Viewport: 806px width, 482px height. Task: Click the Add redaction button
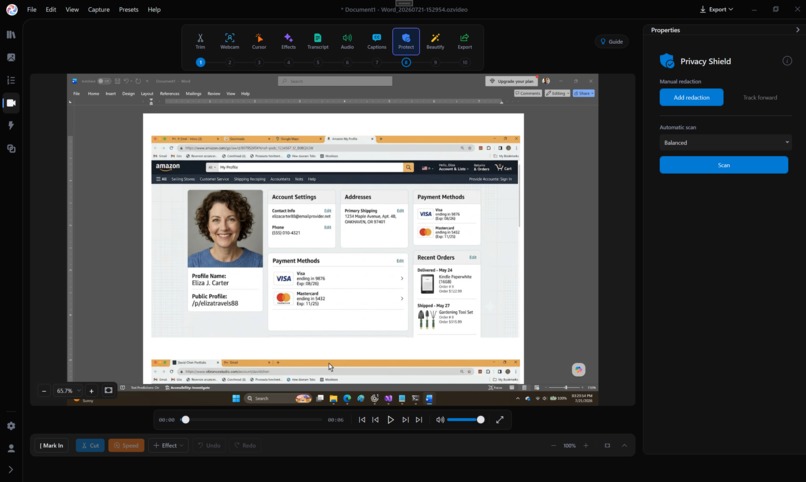coord(691,97)
